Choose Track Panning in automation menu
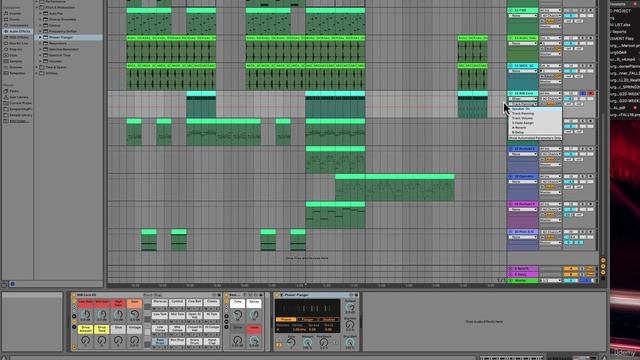The height and width of the screenshot is (360, 640). click(535, 114)
